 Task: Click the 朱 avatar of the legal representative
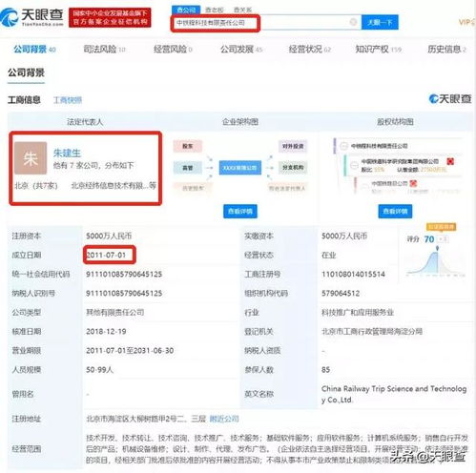coord(31,158)
